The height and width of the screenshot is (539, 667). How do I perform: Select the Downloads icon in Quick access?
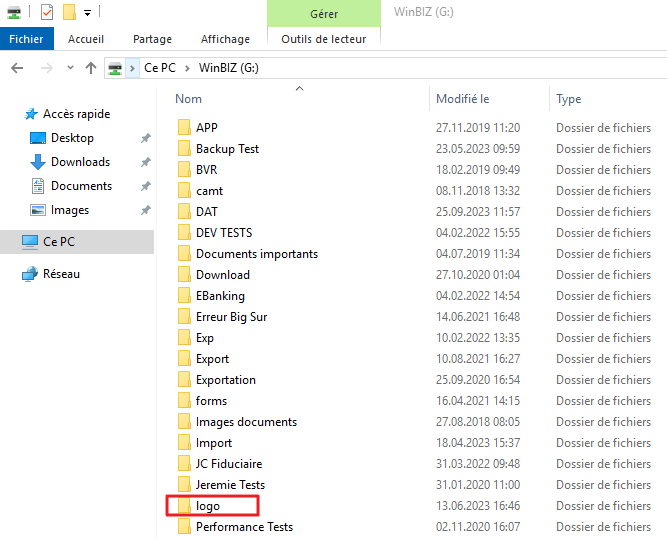click(38, 162)
